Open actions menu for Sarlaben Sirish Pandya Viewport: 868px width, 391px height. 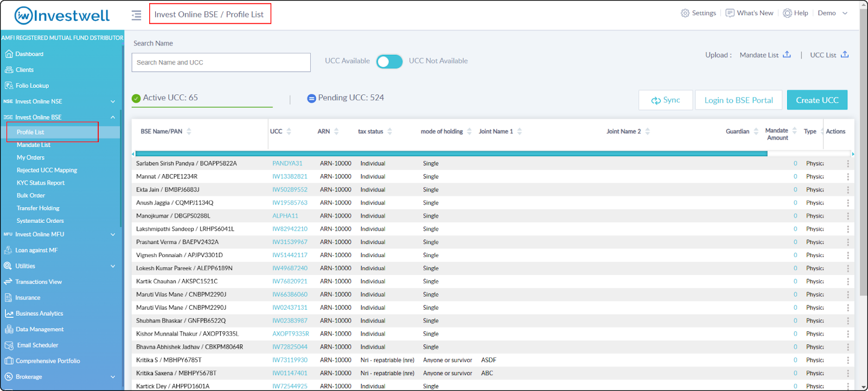click(848, 163)
